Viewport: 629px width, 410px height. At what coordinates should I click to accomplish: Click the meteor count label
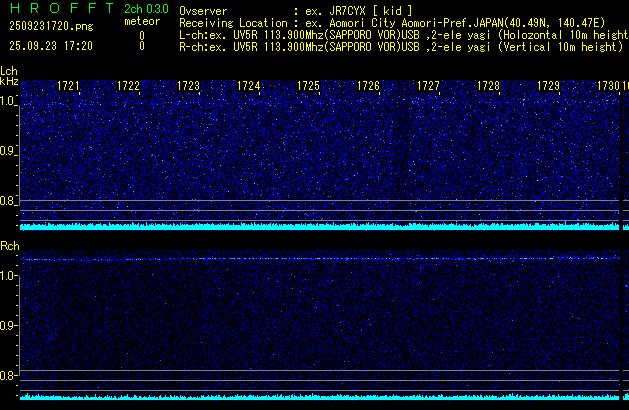tap(141, 22)
